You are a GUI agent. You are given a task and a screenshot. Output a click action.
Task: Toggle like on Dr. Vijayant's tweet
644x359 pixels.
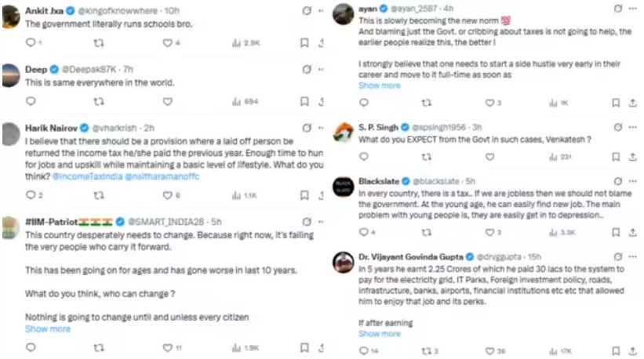click(x=491, y=351)
